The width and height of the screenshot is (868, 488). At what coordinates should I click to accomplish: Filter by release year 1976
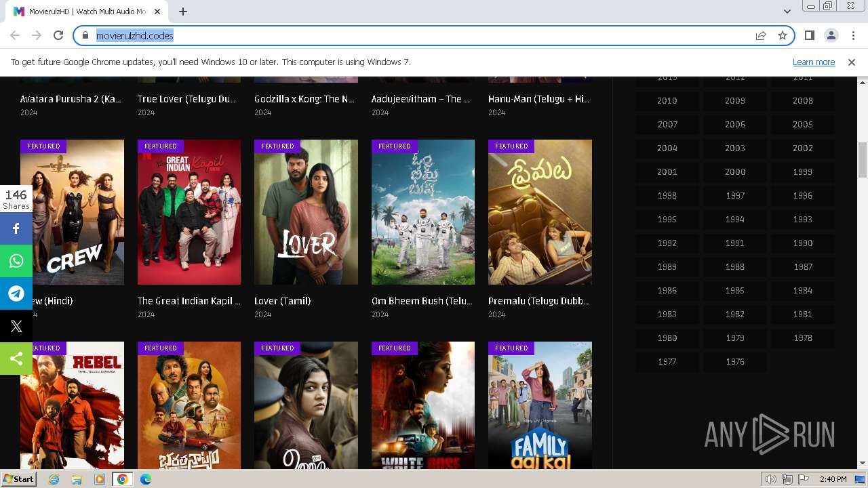(735, 361)
